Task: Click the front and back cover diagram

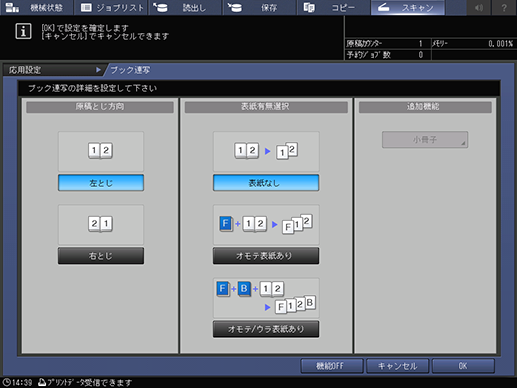Action: point(266,298)
